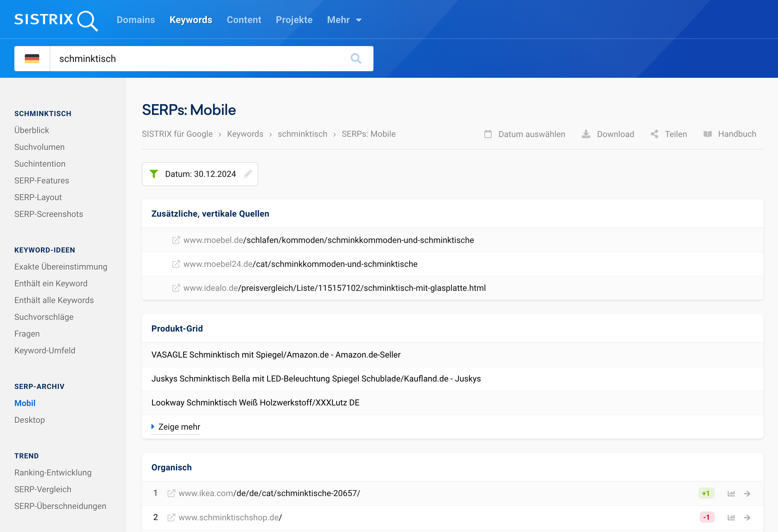778x532 pixels.
Task: Open SERP-Screenshots in the sidebar
Action: click(x=48, y=214)
